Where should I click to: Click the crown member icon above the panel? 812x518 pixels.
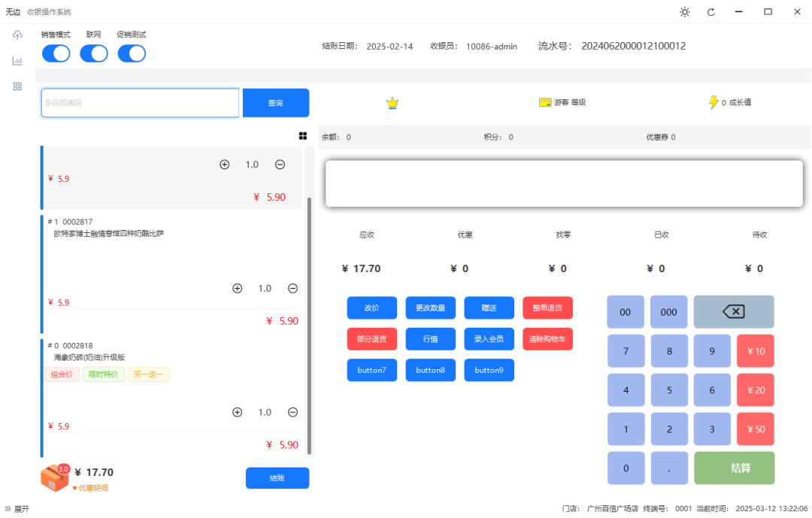pos(392,102)
